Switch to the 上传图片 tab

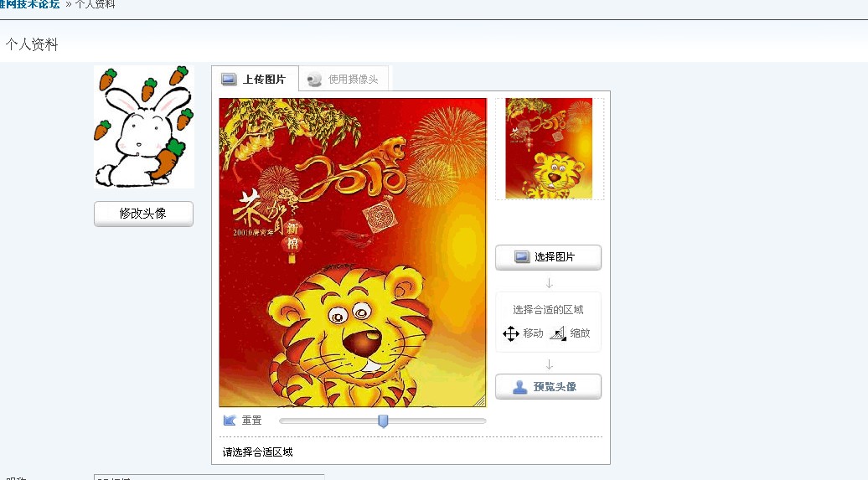tap(255, 79)
